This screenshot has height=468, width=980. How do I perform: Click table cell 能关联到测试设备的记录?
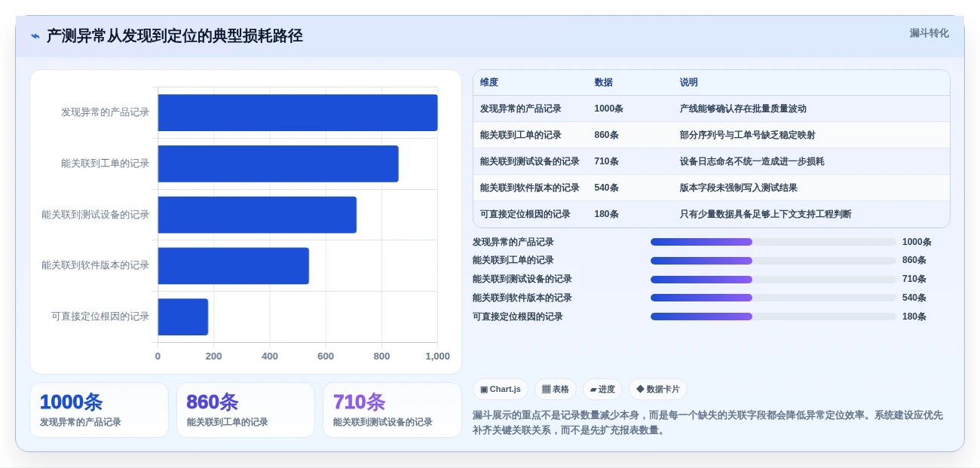[530, 161]
